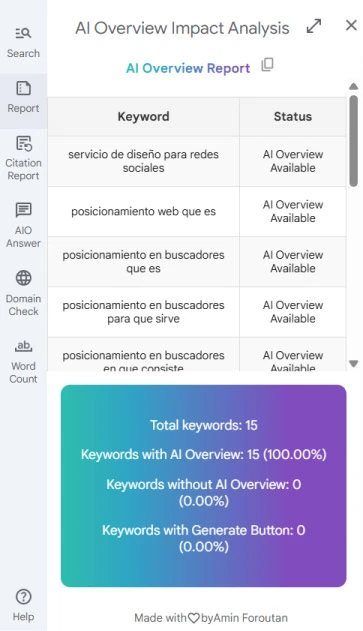Open the AIO Answer section
Image resolution: width=363 pixels, height=631 pixels.
23,226
